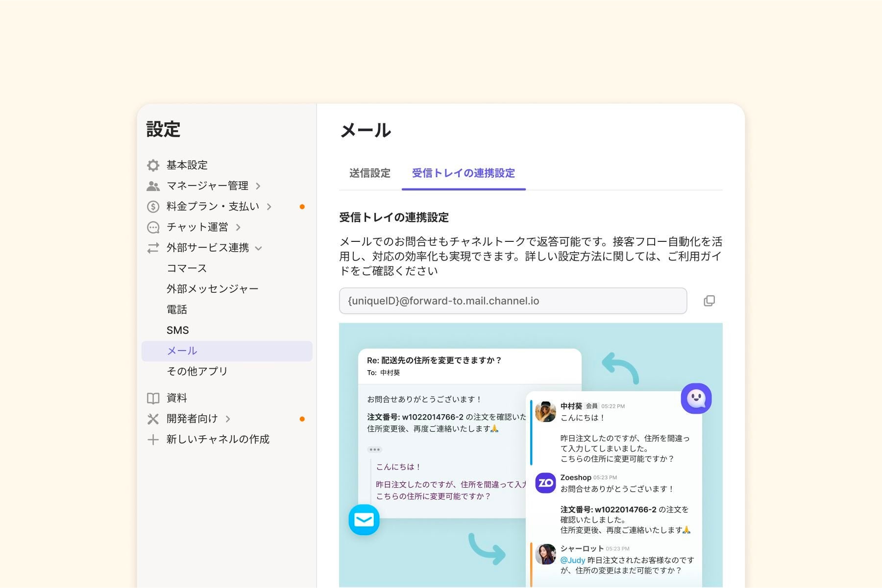Open the 外部メッセンジャー submenu item

pos(213,289)
